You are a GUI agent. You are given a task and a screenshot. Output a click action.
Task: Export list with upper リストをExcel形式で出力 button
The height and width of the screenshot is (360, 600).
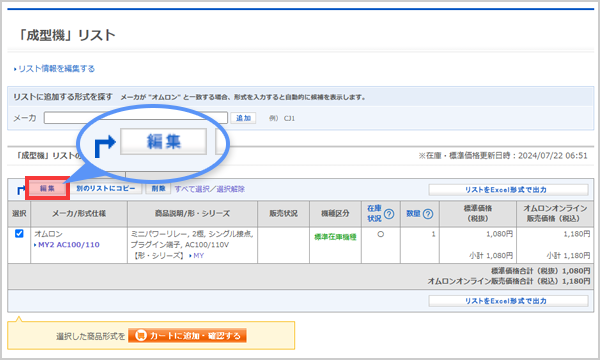[x=508, y=189]
